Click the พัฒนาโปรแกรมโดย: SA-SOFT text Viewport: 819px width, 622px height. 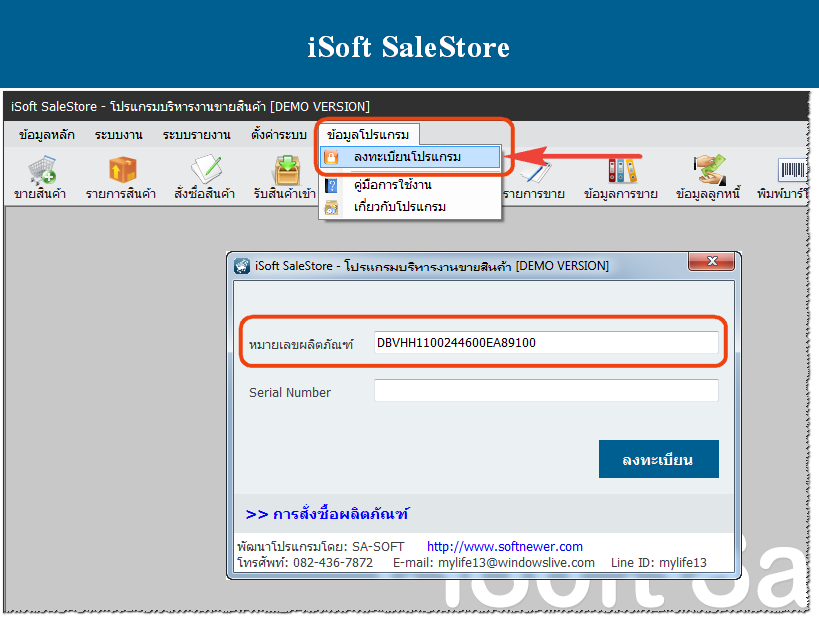point(321,547)
